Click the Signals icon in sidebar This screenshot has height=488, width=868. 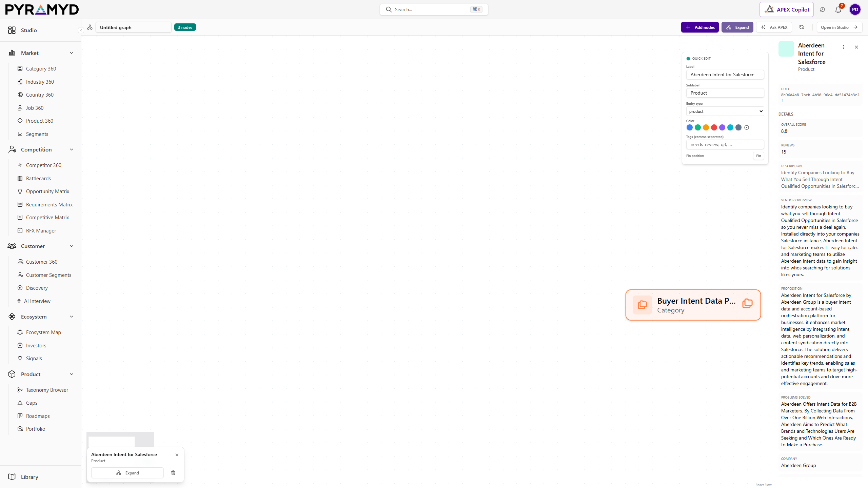tap(20, 358)
